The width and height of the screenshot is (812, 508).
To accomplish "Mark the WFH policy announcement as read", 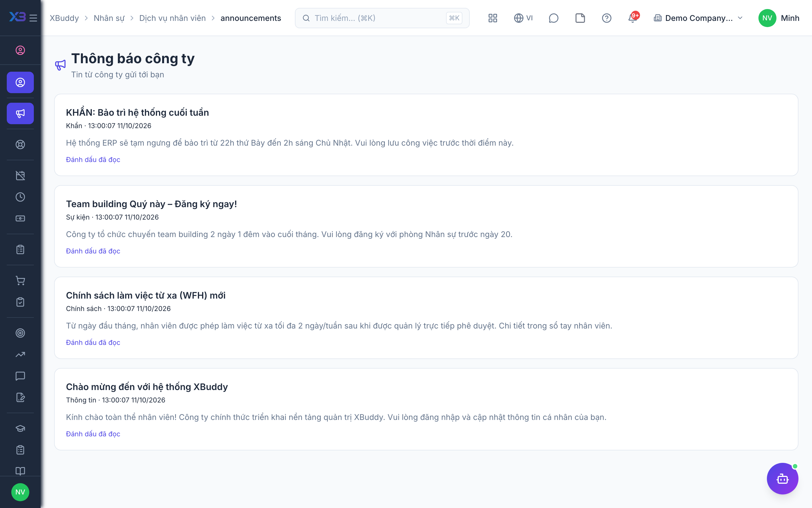I will pyautogui.click(x=93, y=342).
